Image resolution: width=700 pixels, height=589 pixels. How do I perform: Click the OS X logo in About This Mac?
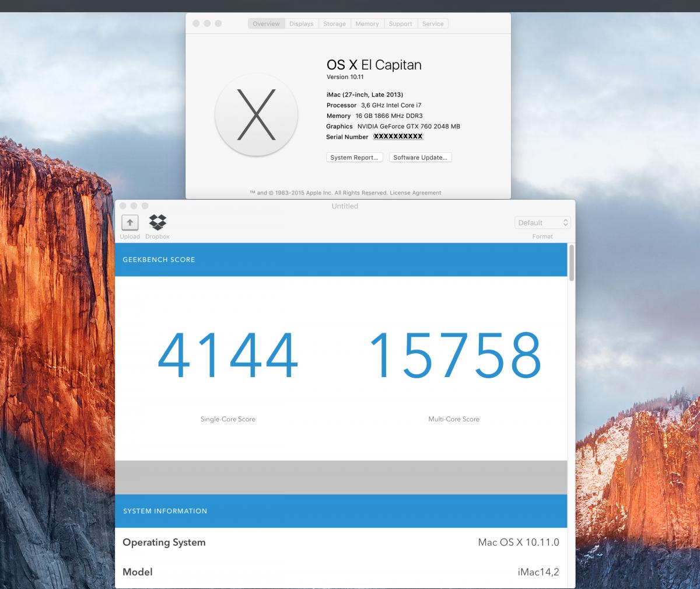pos(256,114)
